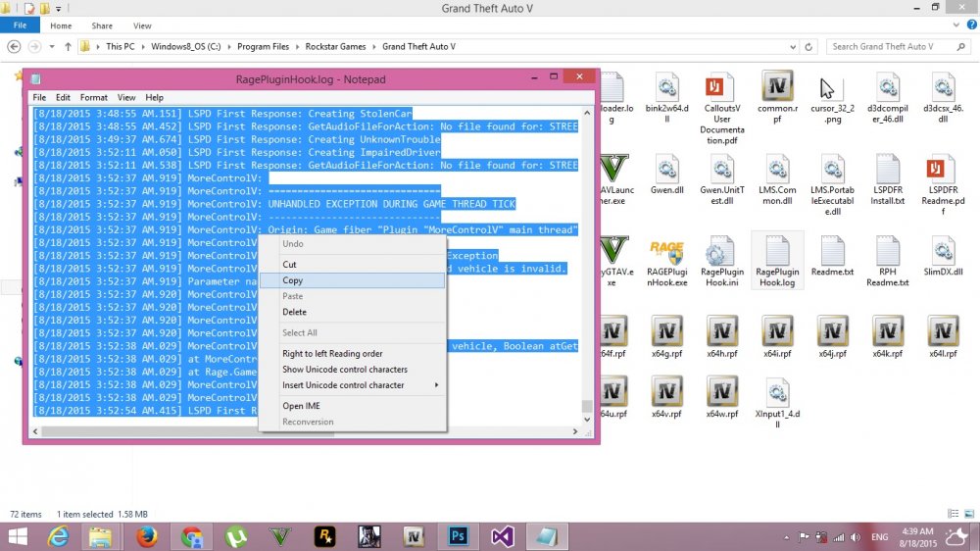
Task: Open address bar history dropdown
Action: (793, 47)
